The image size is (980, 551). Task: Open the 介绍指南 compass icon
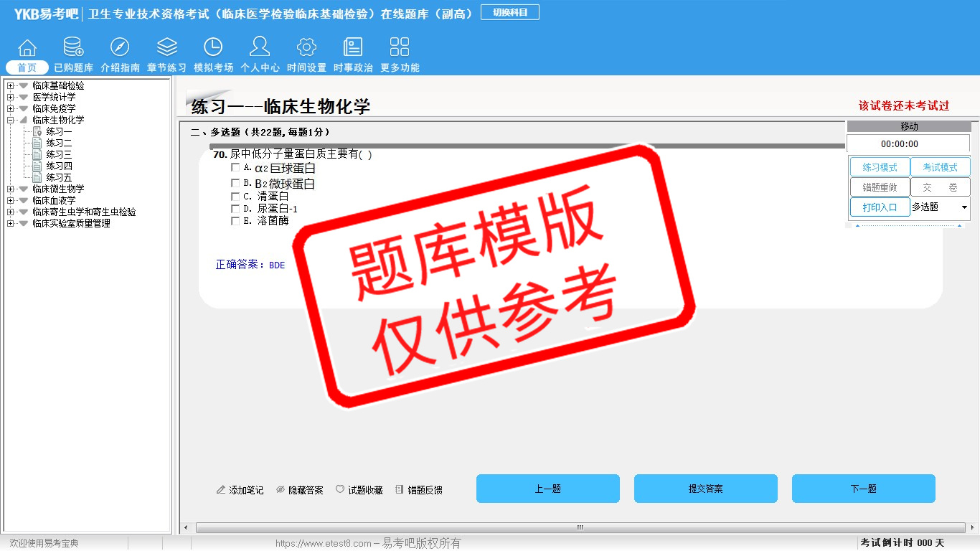pyautogui.click(x=120, y=48)
